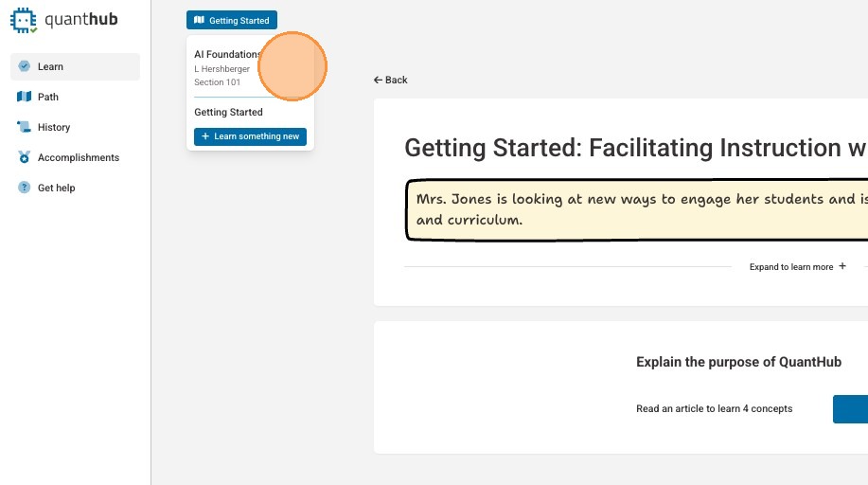Click the map icon on Getting Started button
This screenshot has height=485, width=868.
199,20
